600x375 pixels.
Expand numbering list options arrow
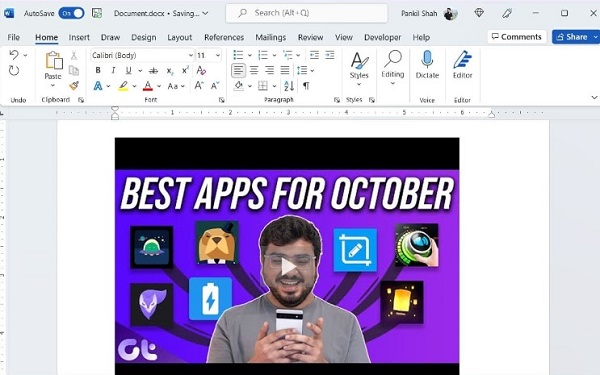[x=274, y=55]
